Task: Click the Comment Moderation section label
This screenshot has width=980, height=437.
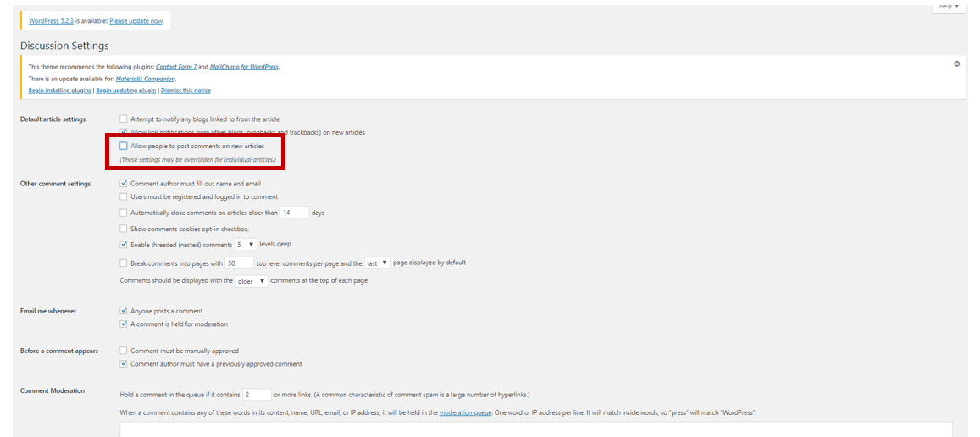Action: 53,390
